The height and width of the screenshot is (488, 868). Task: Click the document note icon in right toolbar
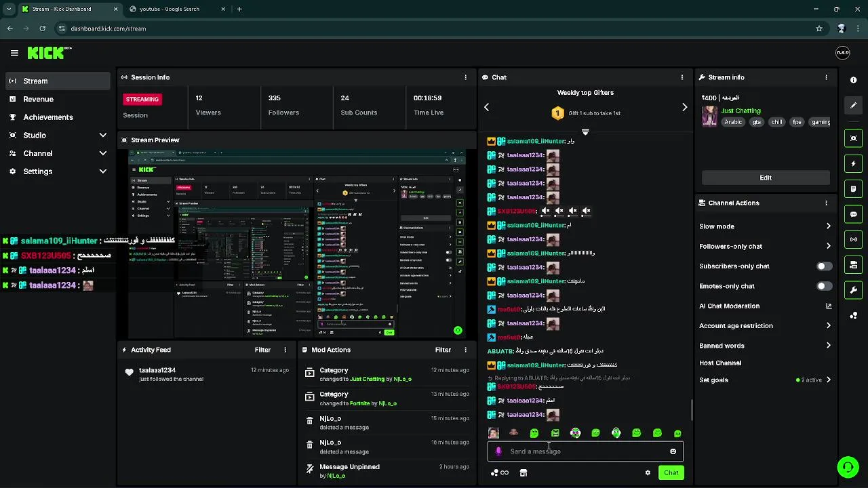point(853,189)
